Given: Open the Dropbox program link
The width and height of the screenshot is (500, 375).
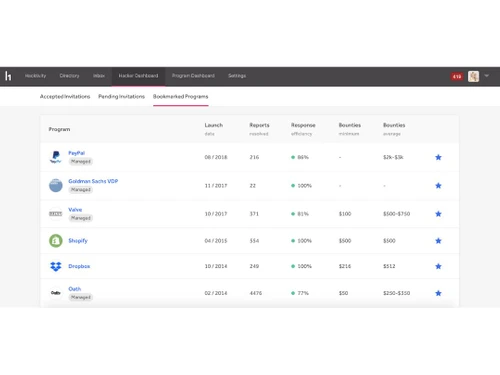Looking at the screenshot, I should (x=79, y=266).
